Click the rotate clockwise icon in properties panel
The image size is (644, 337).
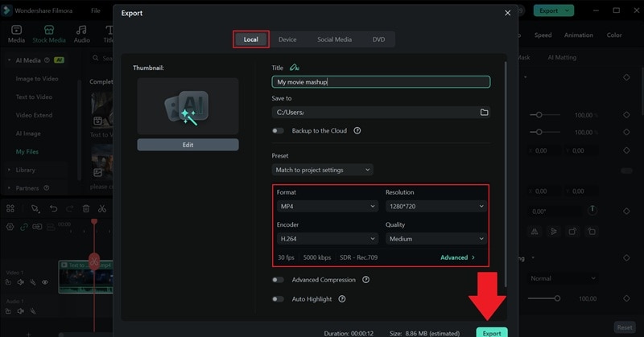click(x=572, y=232)
